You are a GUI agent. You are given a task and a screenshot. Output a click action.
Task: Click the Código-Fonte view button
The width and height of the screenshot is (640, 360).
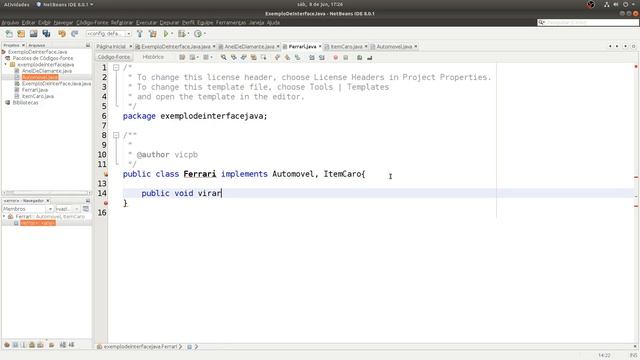pos(114,57)
